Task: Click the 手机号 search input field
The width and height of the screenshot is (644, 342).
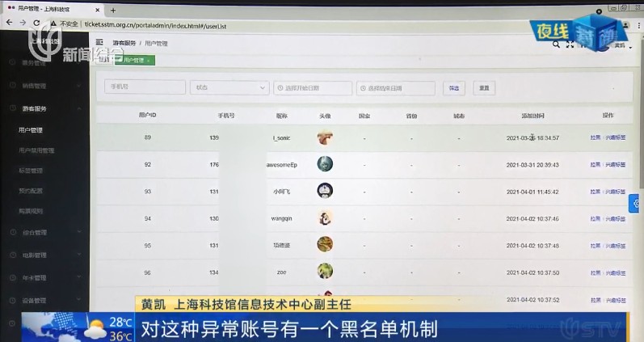Action: (x=145, y=87)
